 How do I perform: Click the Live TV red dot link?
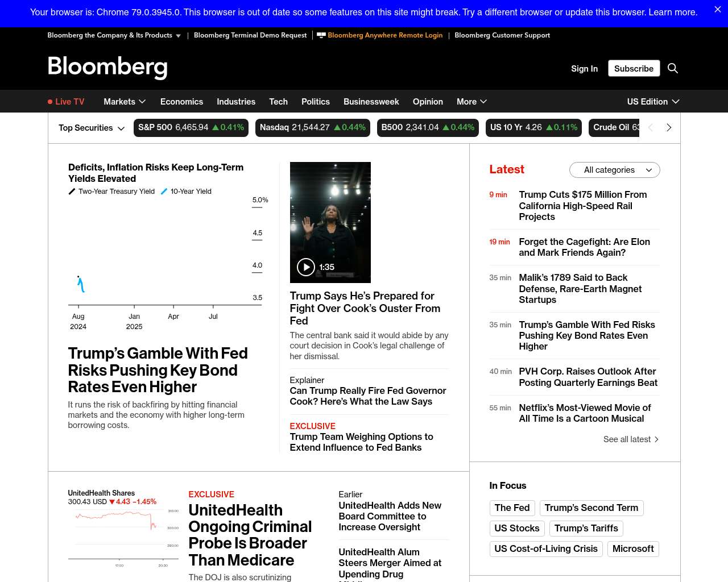66,102
